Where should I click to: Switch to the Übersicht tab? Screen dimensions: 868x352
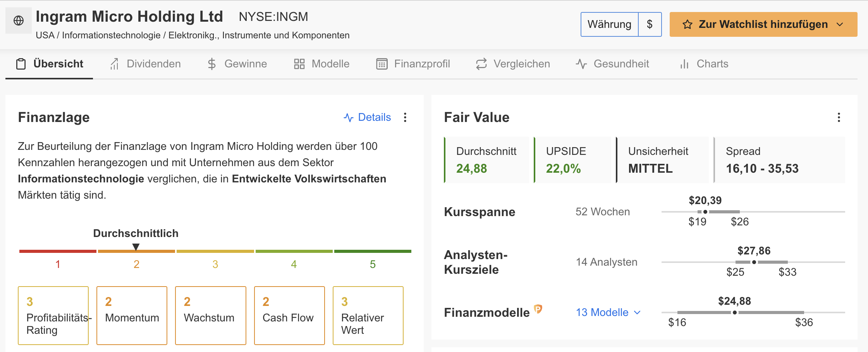(x=49, y=64)
